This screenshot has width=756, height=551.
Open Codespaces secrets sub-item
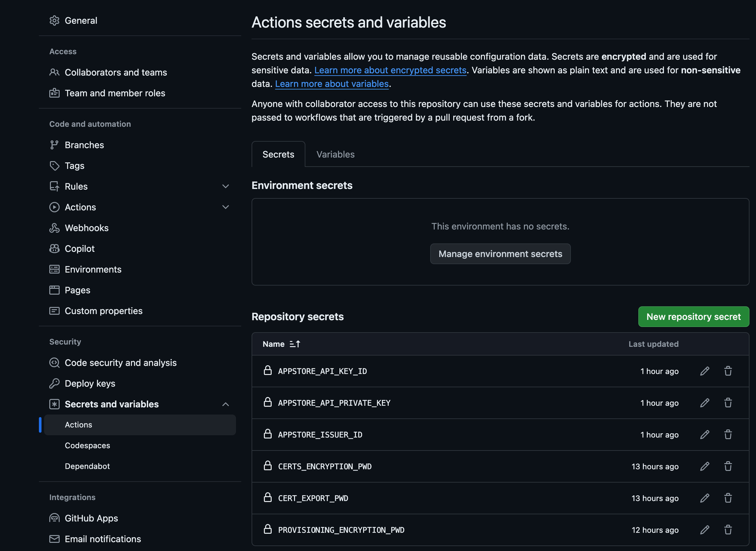87,446
